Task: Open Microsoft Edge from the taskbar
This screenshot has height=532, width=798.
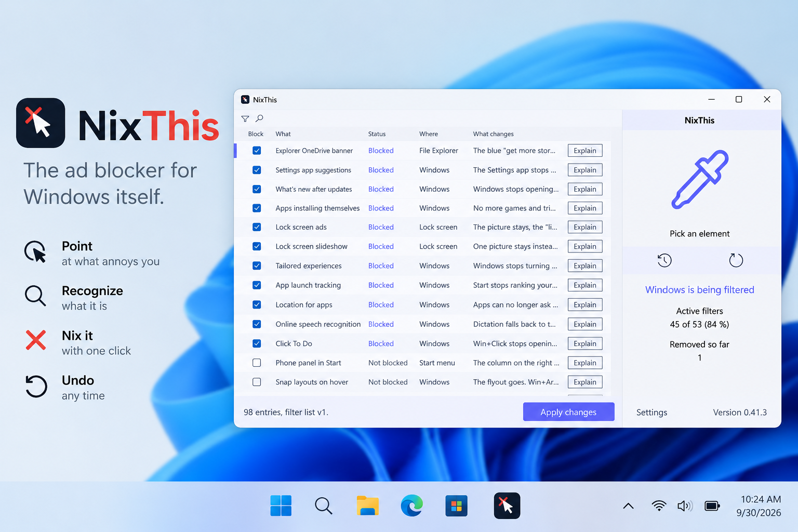Action: tap(412, 506)
